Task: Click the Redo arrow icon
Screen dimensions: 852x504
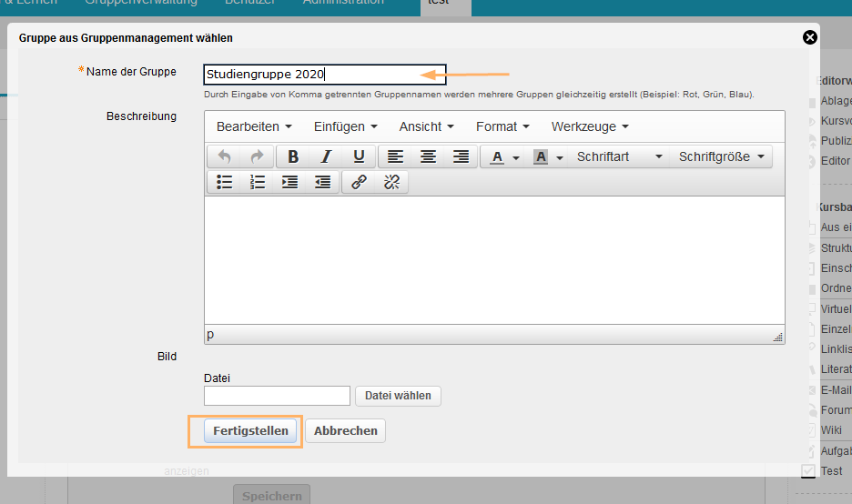Action: tap(257, 156)
